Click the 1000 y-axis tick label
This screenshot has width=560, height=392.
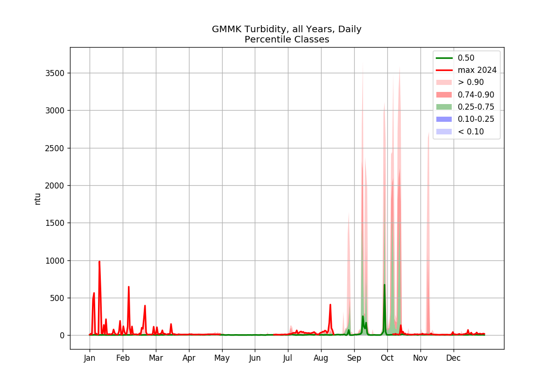(x=56, y=261)
